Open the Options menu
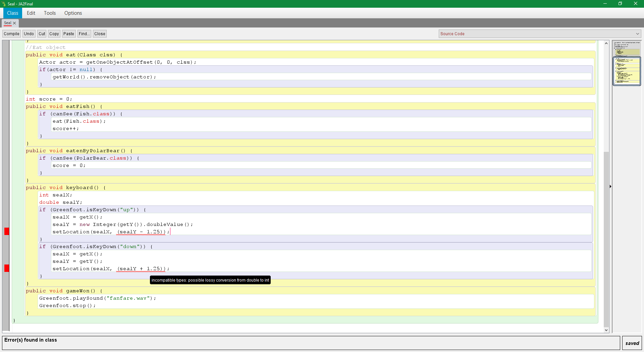644x352 pixels. click(x=73, y=13)
